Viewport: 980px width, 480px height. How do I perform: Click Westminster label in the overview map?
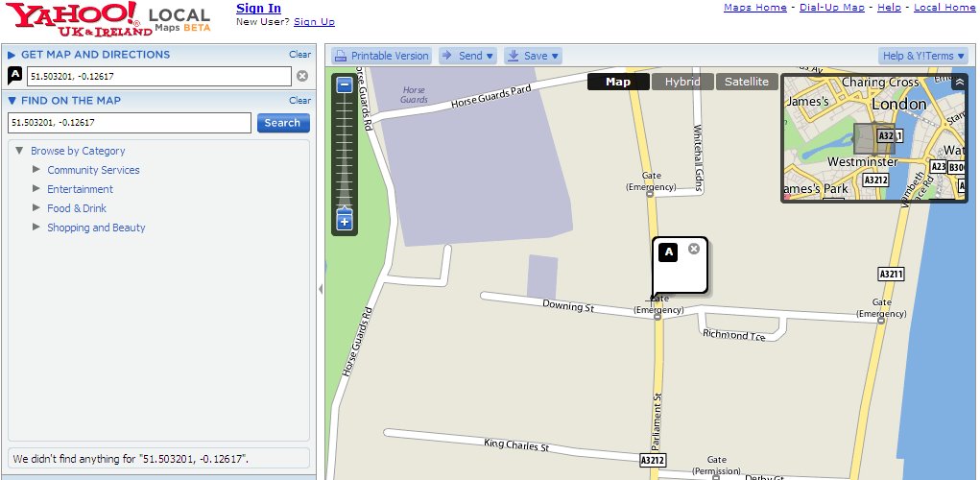[863, 162]
